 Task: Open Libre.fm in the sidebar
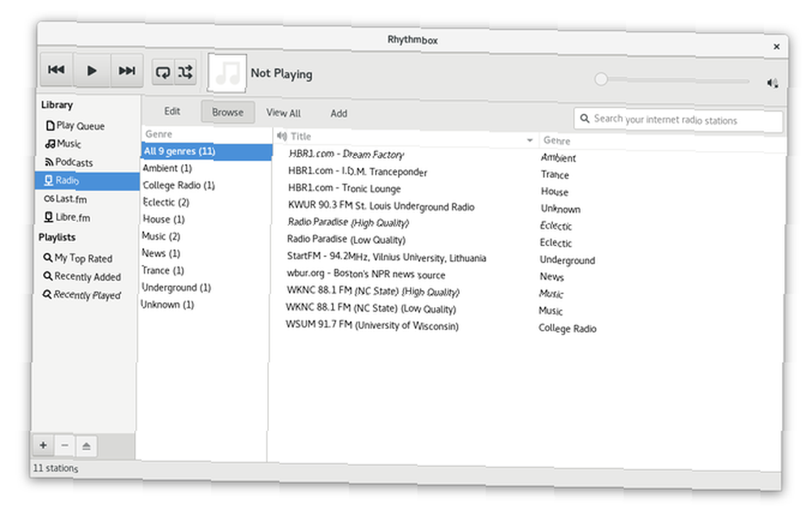click(67, 217)
